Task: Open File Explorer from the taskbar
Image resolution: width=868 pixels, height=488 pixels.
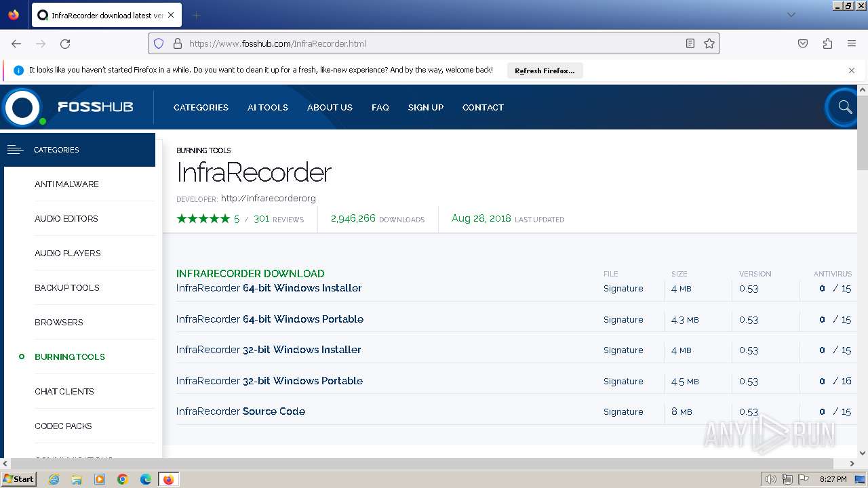Action: click(x=77, y=479)
